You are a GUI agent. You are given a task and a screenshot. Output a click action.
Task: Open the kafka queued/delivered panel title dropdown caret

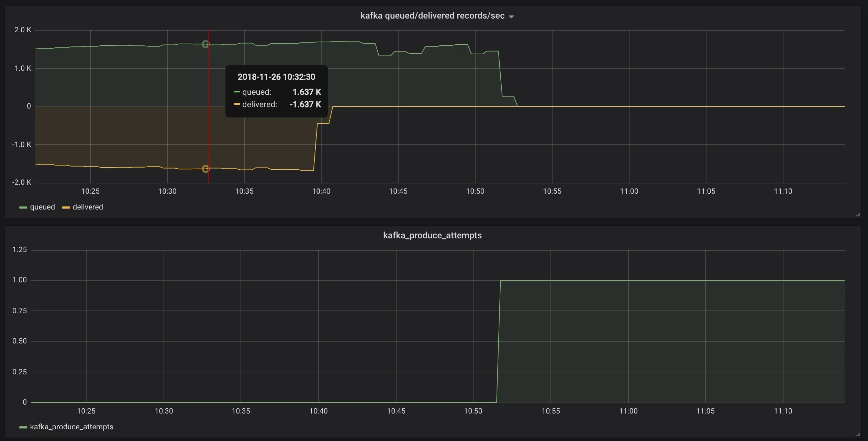(511, 16)
